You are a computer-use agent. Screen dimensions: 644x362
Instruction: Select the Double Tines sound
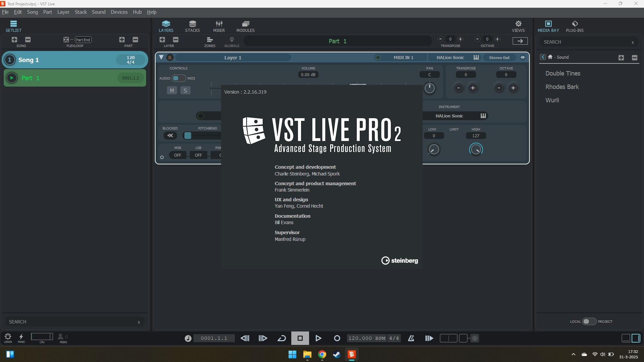tap(563, 73)
